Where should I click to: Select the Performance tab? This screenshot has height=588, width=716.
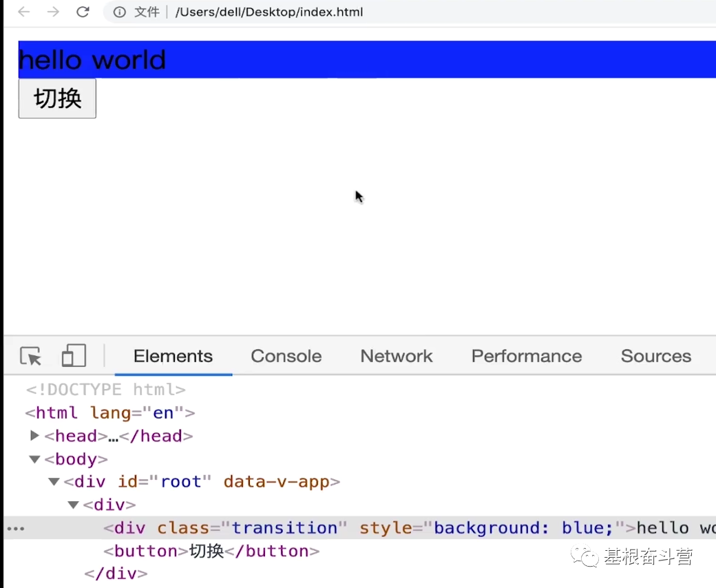tap(526, 356)
